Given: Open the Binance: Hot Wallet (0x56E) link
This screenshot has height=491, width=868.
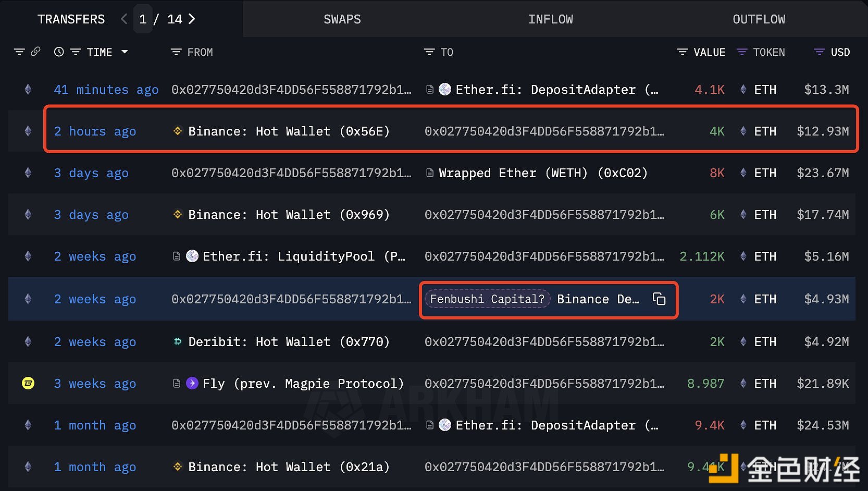Looking at the screenshot, I should tap(289, 131).
